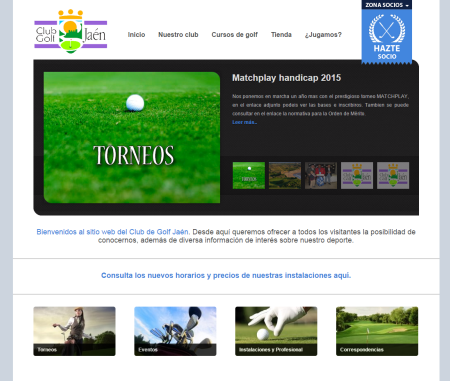Viewport: 450px width, 381px height.
Task: Open the Zona Socios dropdown
Action: (x=387, y=5)
